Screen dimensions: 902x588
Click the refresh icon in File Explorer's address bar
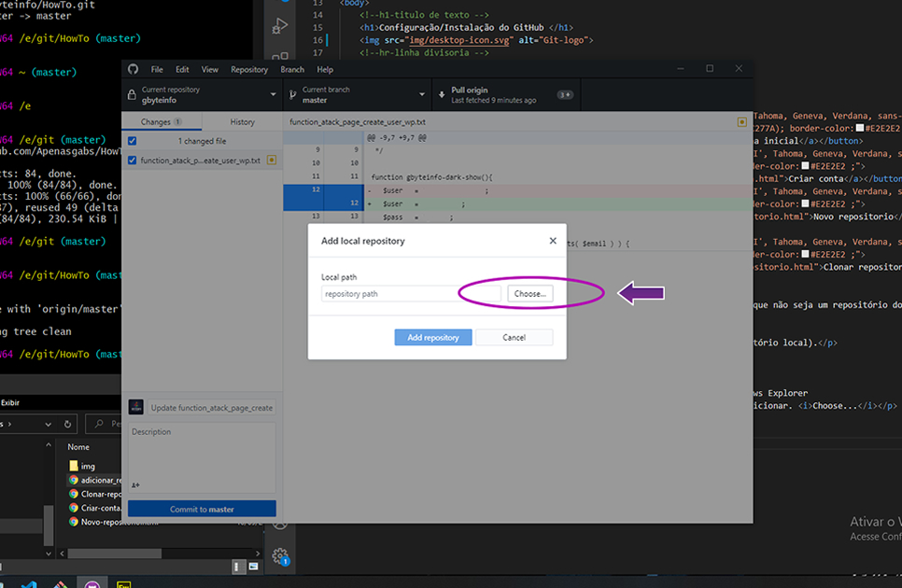tap(67, 424)
